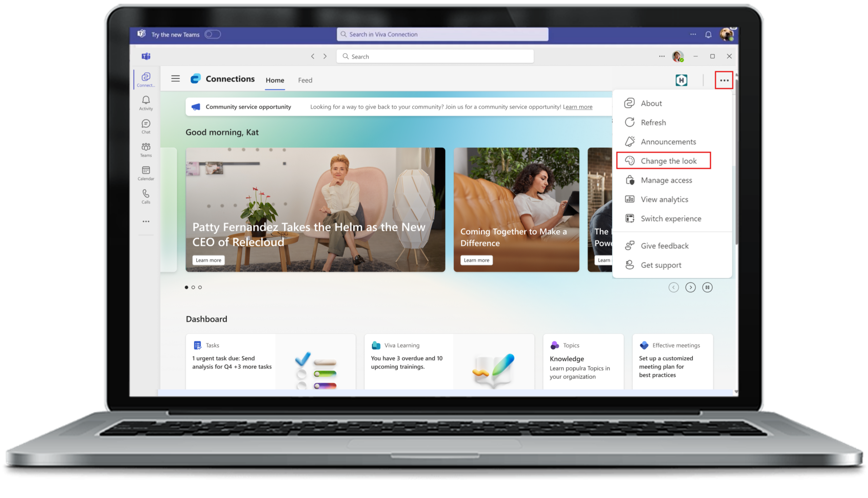Open the red-highlighted ellipsis menu
This screenshot has width=868, height=498.
click(x=724, y=80)
